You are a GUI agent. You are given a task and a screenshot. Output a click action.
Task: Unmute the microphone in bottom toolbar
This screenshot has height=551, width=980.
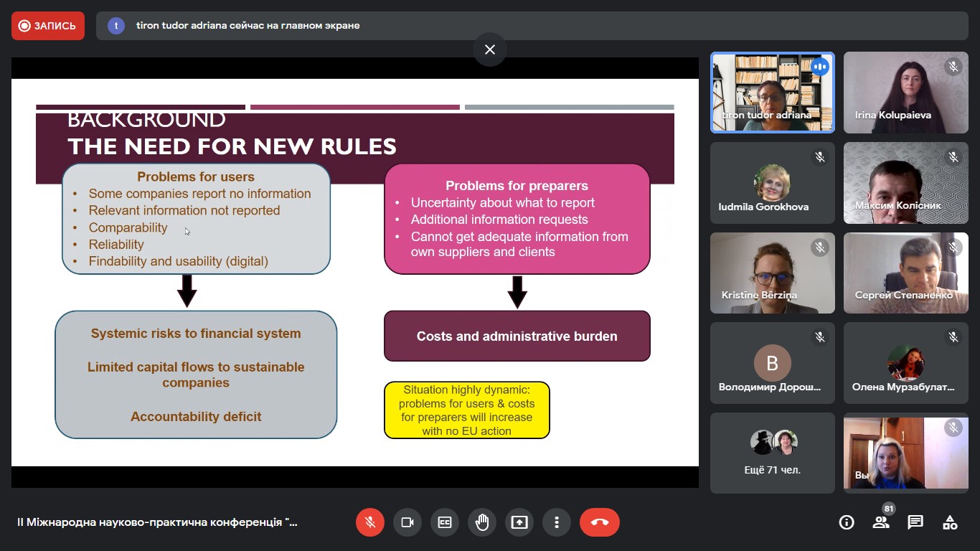[370, 522]
